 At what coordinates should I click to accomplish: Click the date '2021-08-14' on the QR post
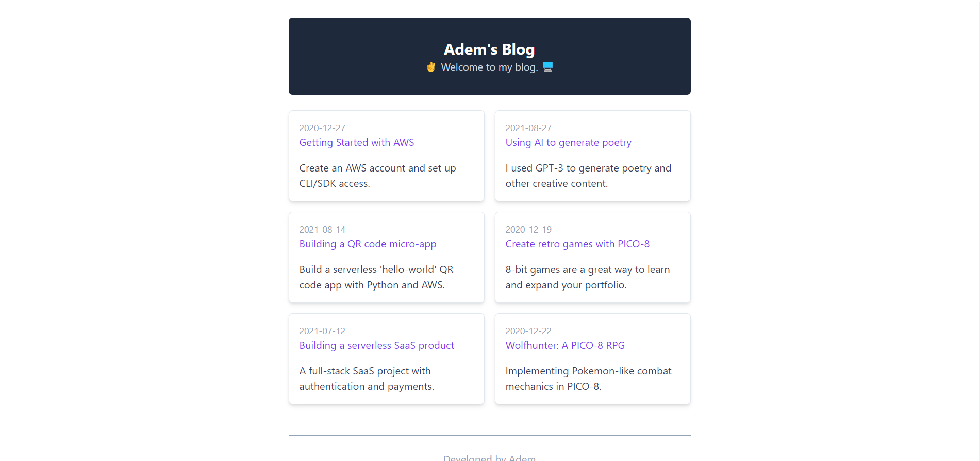[322, 229]
